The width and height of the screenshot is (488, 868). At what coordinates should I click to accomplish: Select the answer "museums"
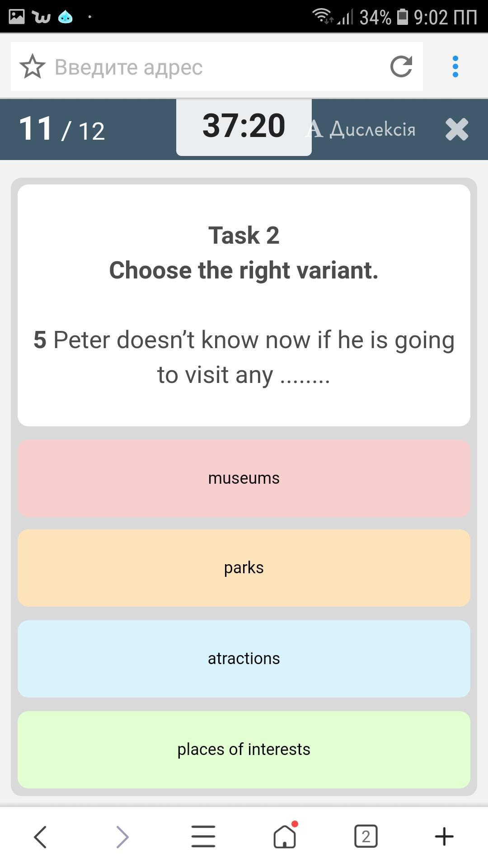coord(244,478)
